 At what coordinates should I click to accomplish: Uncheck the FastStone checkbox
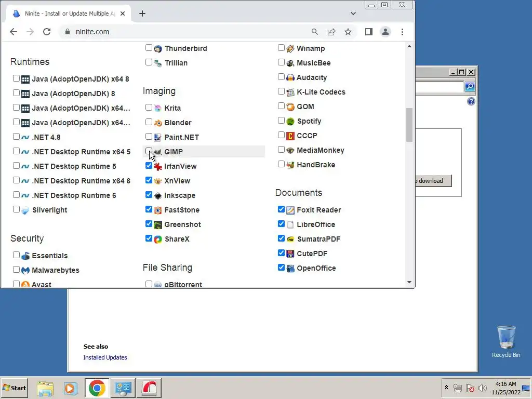click(149, 209)
